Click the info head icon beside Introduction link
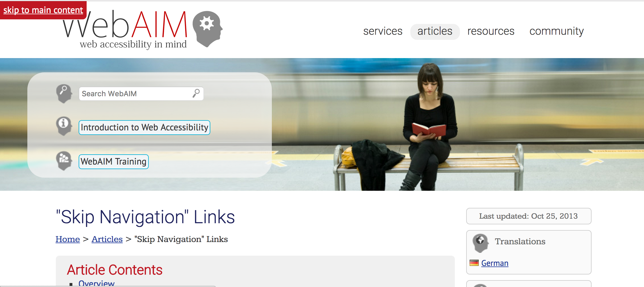The width and height of the screenshot is (644, 287). tap(64, 126)
